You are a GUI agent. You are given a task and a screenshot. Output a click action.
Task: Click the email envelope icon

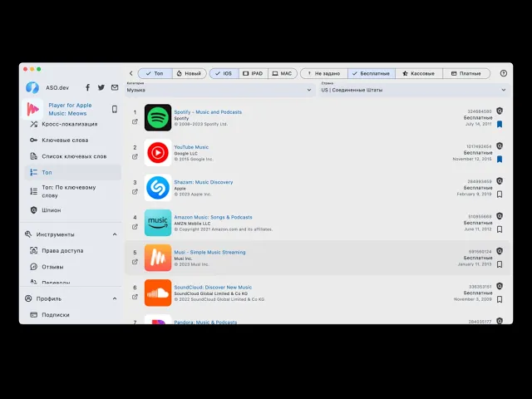[x=115, y=87]
